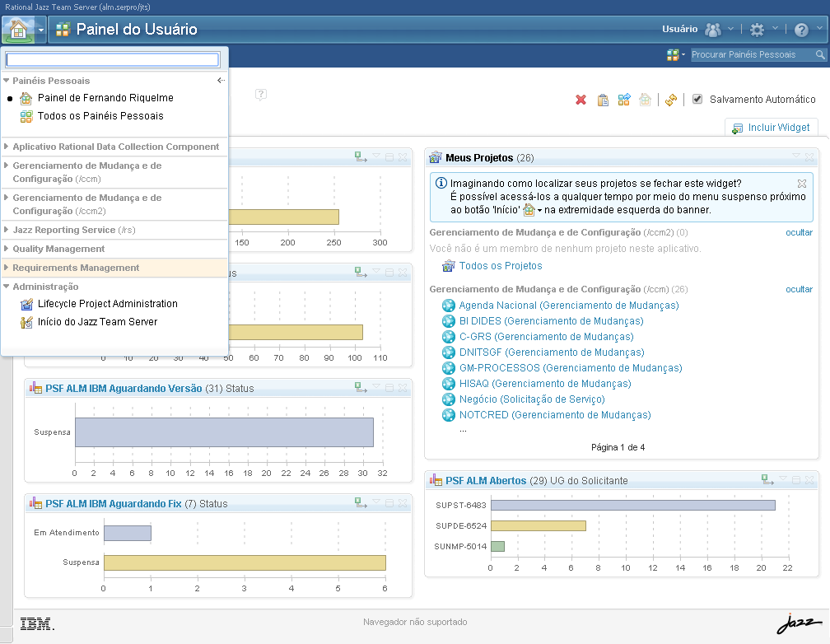
Task: Open the dashboard type dropdown beside search
Action: (x=676, y=54)
